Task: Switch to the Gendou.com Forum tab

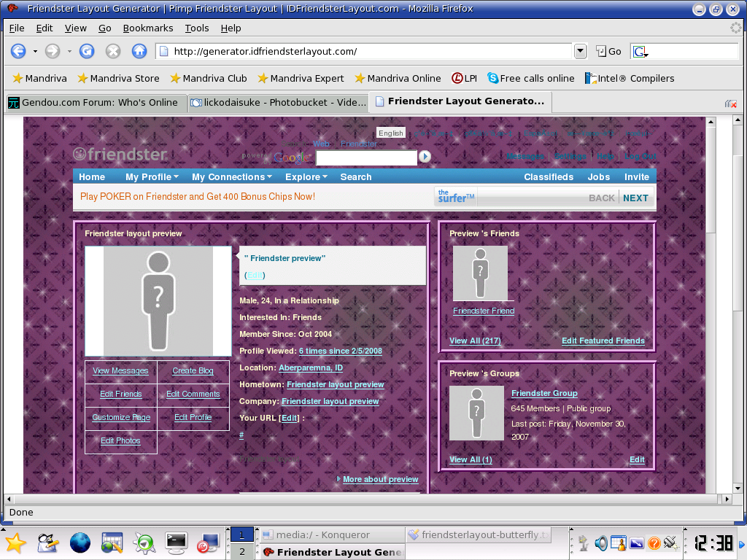Action: tap(96, 102)
